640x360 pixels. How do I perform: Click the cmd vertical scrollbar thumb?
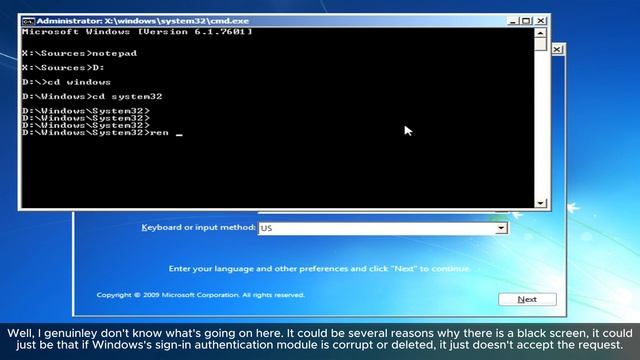coord(540,44)
